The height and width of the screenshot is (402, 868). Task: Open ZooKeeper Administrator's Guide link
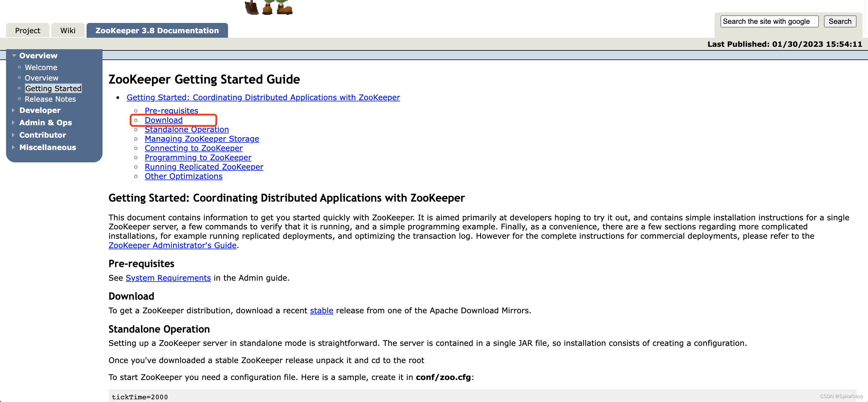click(x=173, y=246)
